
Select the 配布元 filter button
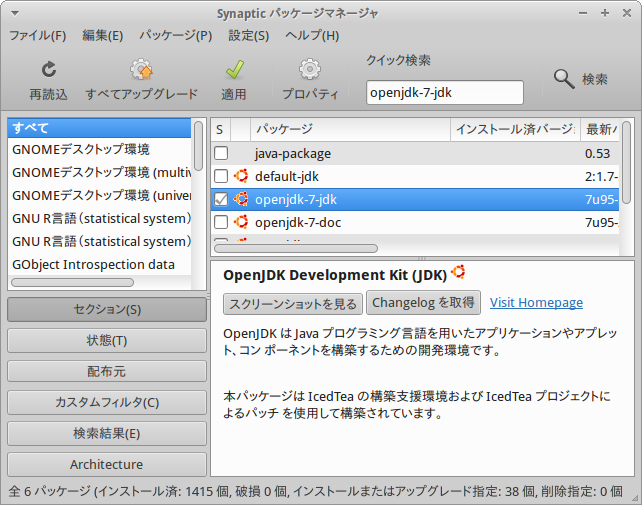pyautogui.click(x=106, y=371)
